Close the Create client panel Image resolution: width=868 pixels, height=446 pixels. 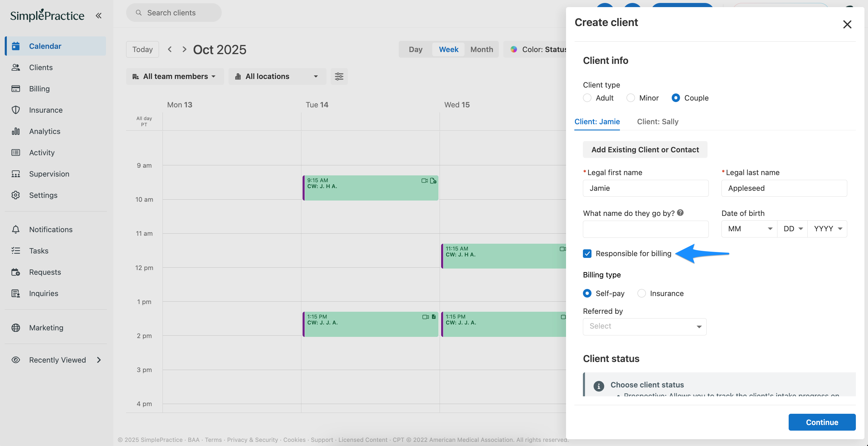[847, 24]
